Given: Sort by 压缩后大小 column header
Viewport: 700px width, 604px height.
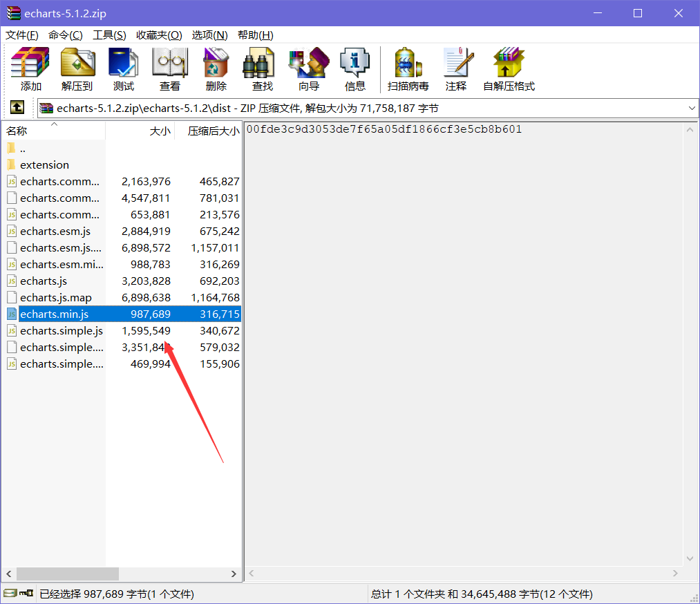Looking at the screenshot, I should [x=208, y=131].
